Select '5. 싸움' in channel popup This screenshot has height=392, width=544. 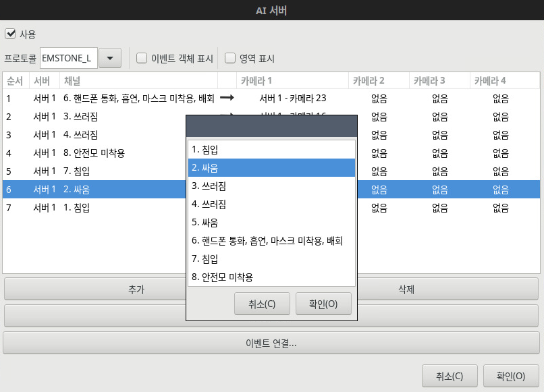point(271,222)
